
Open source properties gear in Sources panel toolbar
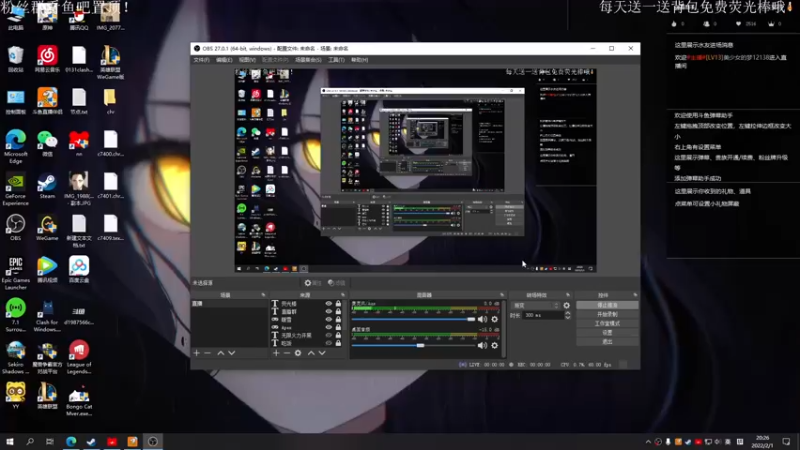[x=298, y=353]
